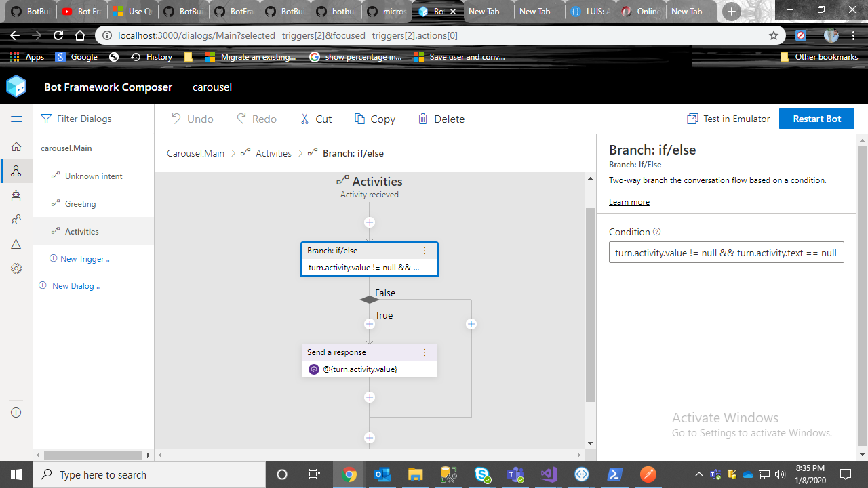Add a New Trigger

point(79,258)
